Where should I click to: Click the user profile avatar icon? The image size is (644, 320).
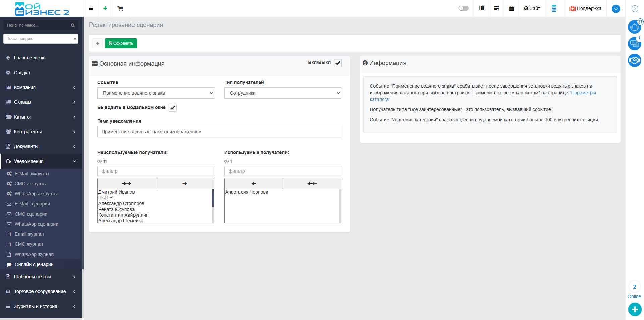[x=615, y=9]
